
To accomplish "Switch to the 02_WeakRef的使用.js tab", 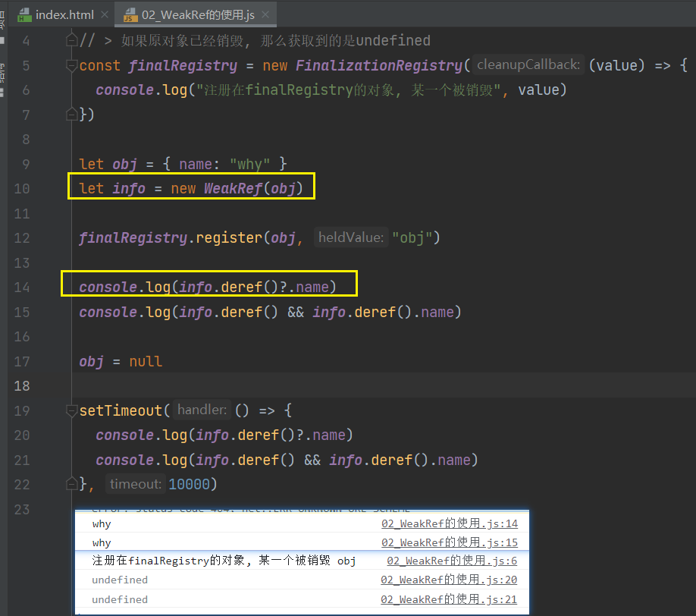I will tap(198, 14).
